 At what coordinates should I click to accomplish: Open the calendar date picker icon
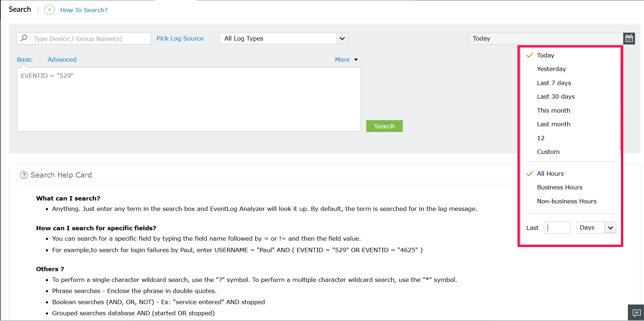(629, 38)
